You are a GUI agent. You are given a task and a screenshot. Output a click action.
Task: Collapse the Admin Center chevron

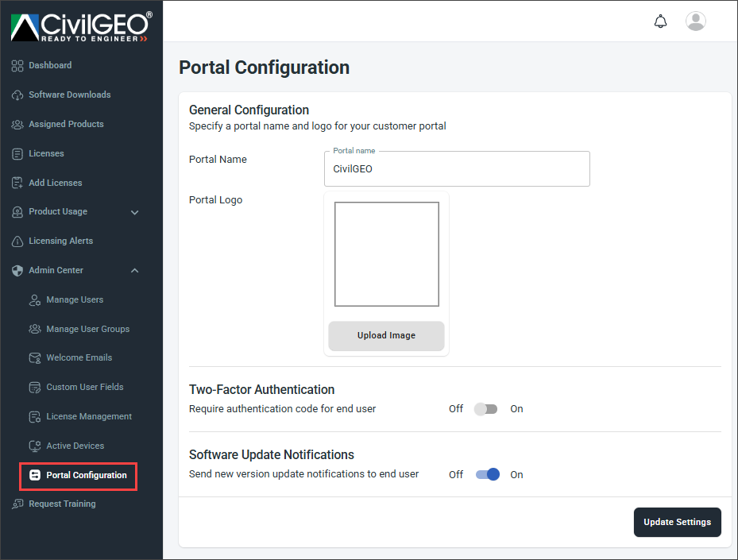coord(134,271)
